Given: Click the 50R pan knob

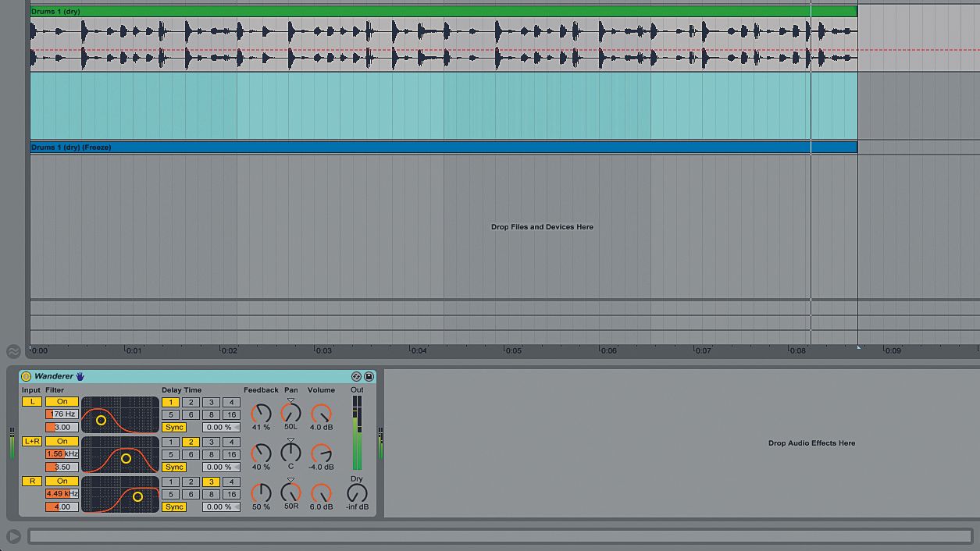Looking at the screenshot, I should coord(290,492).
